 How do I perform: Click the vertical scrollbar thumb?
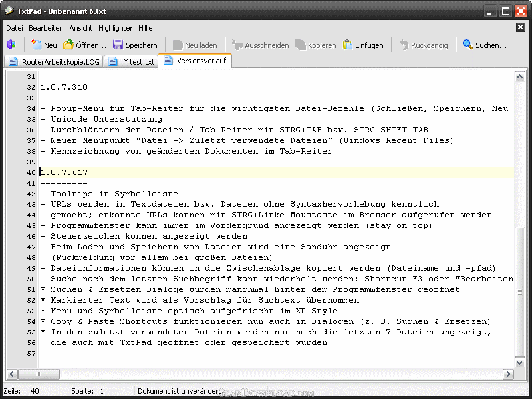point(519,292)
